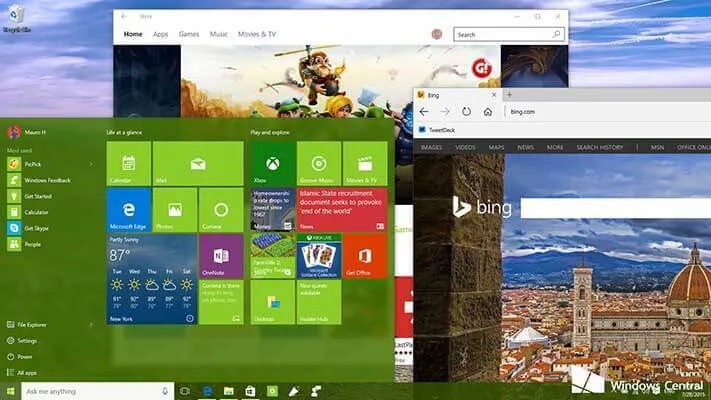Viewport: 711px width, 400px height.
Task: Open the Insider Hub tile
Action: coord(319,302)
